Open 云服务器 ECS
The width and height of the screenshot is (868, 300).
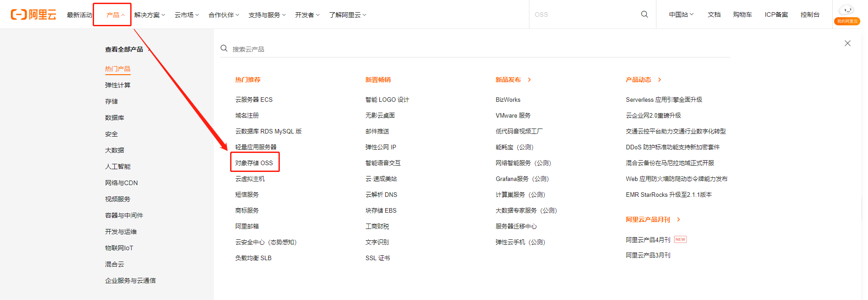pos(254,100)
